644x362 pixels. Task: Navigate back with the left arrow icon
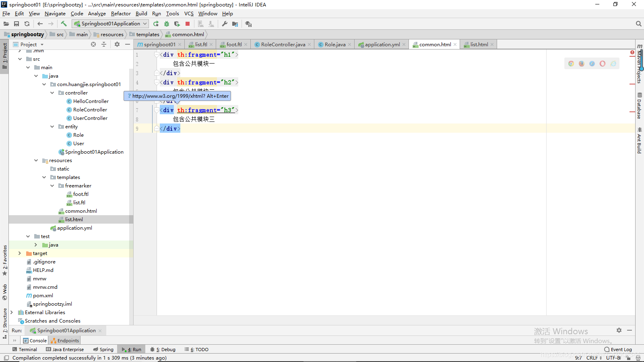pyautogui.click(x=40, y=24)
